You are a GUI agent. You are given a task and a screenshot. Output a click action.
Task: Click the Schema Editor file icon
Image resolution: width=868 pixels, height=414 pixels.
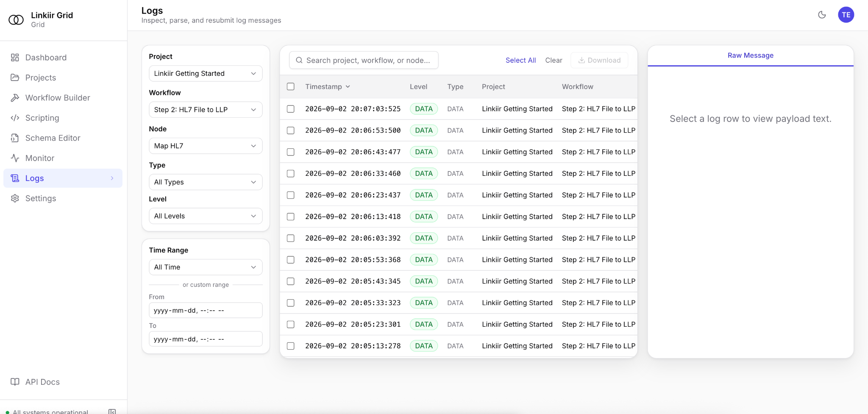click(x=15, y=138)
